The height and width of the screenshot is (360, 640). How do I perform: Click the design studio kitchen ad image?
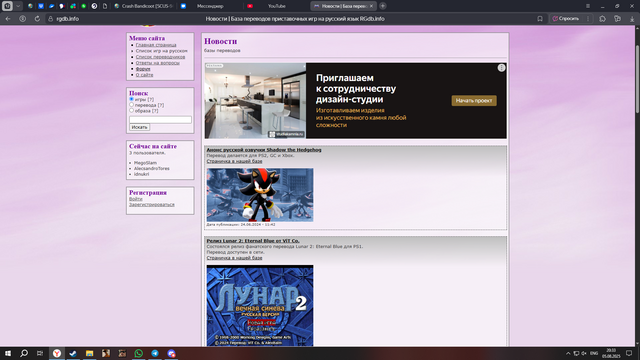pos(255,100)
